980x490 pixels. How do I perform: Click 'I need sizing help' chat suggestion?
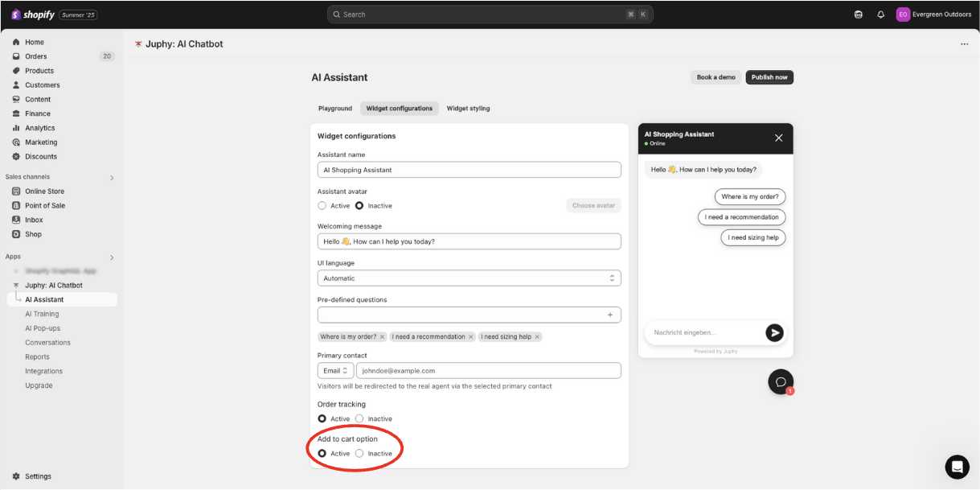tap(753, 238)
